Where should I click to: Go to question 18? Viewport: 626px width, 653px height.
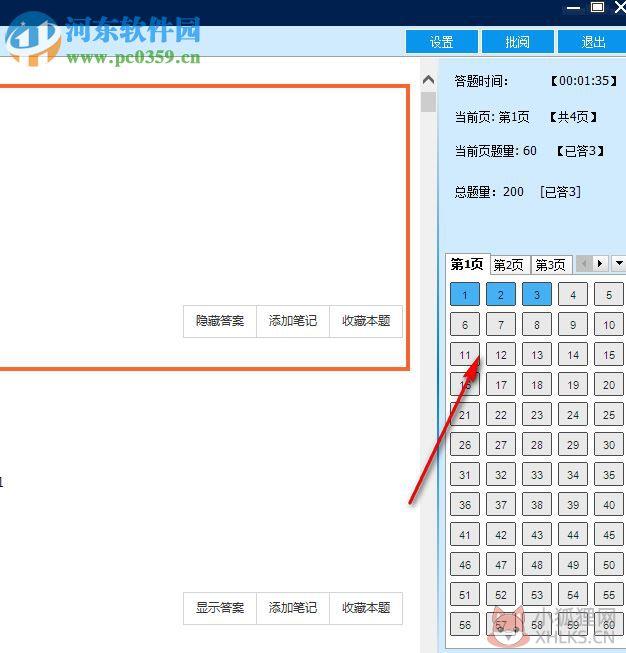point(537,385)
